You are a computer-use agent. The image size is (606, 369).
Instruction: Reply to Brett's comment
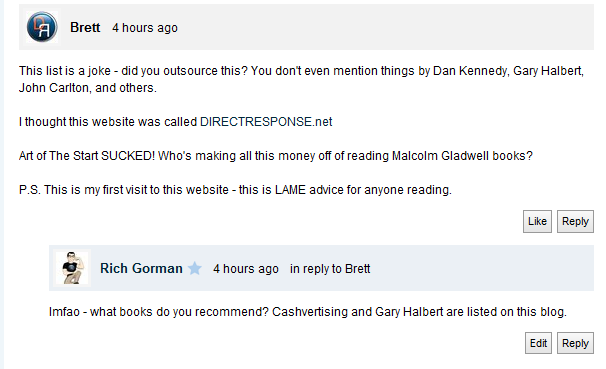pos(575,221)
